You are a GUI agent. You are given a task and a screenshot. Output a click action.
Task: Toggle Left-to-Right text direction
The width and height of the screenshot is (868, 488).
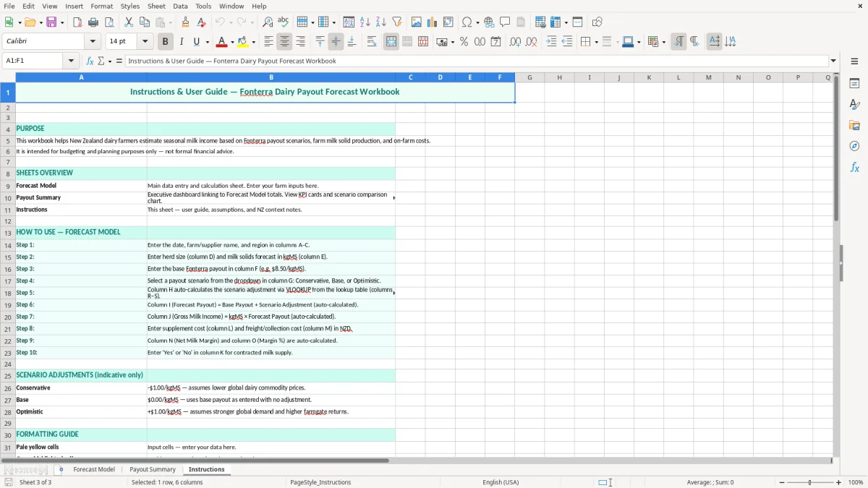coord(678,42)
